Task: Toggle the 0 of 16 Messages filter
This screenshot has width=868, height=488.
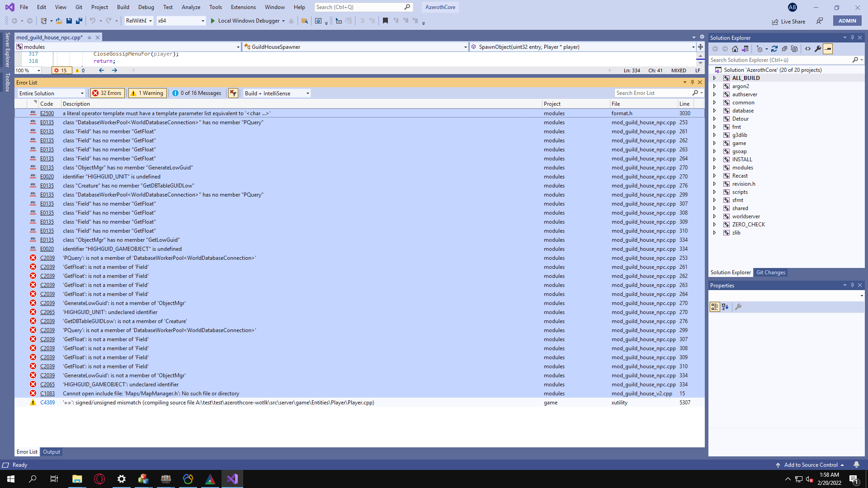Action: point(197,93)
